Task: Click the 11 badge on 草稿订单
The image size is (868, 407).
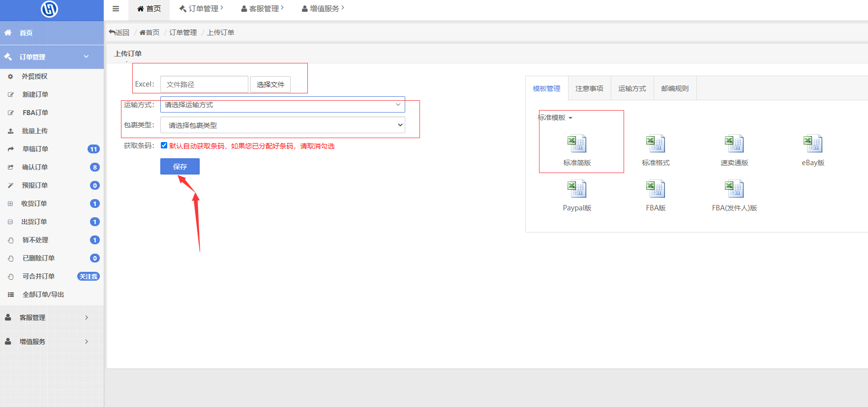Action: (93, 149)
